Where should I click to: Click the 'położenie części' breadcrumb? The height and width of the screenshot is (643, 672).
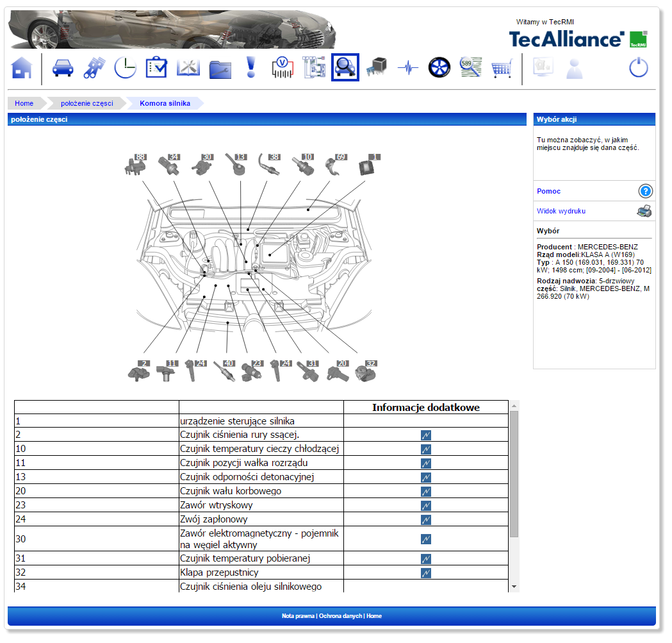tap(86, 103)
